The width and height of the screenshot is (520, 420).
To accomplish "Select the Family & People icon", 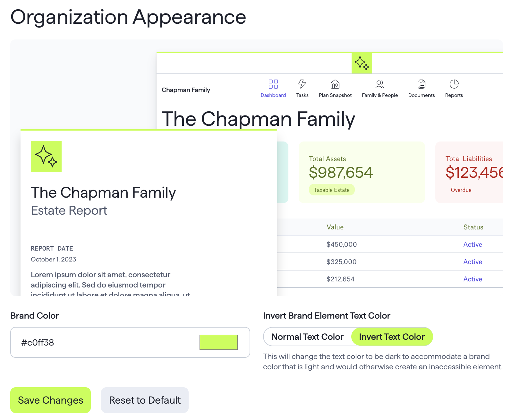I will click(x=380, y=84).
